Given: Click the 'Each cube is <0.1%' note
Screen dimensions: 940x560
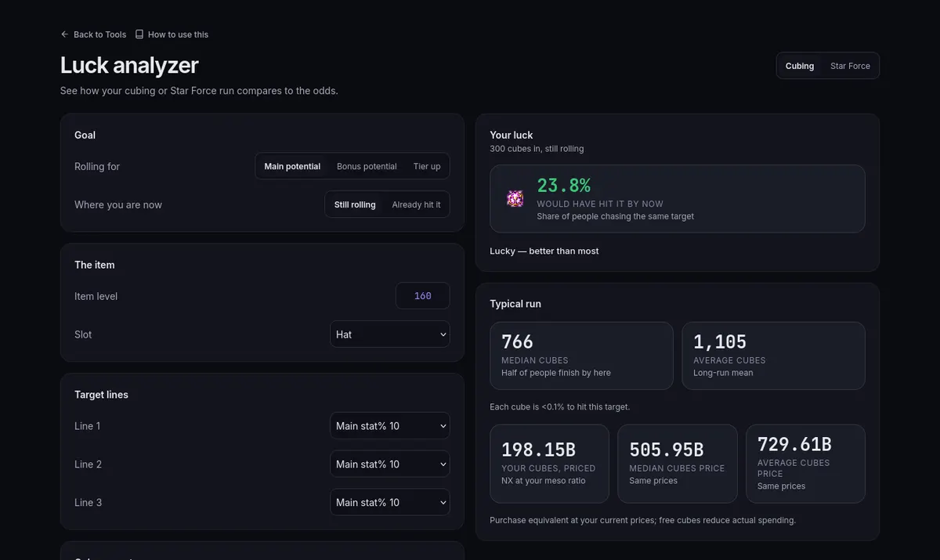Looking at the screenshot, I should click(560, 407).
